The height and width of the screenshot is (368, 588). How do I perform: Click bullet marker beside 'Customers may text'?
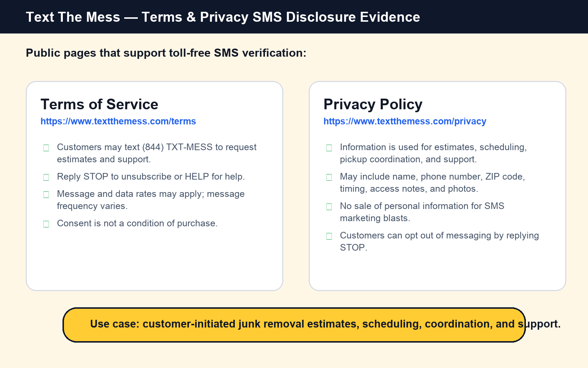[x=46, y=148]
